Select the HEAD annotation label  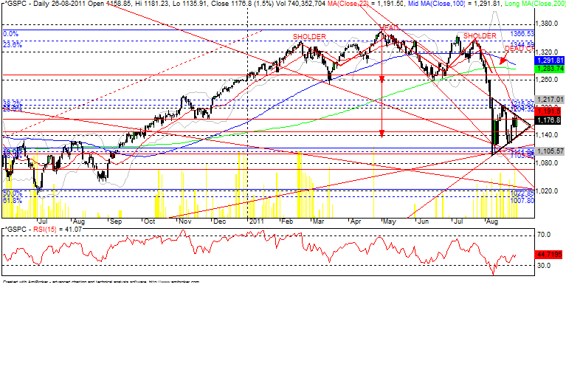click(389, 27)
